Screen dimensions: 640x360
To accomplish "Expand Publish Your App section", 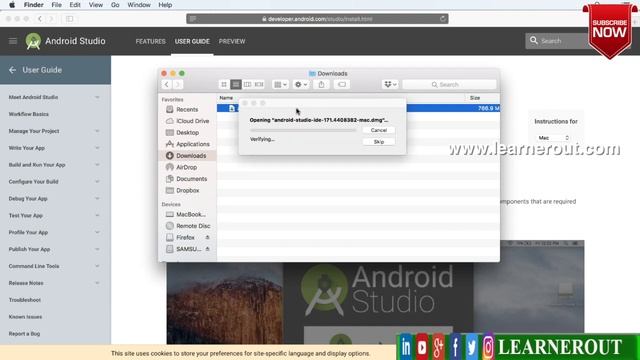I will point(97,249).
